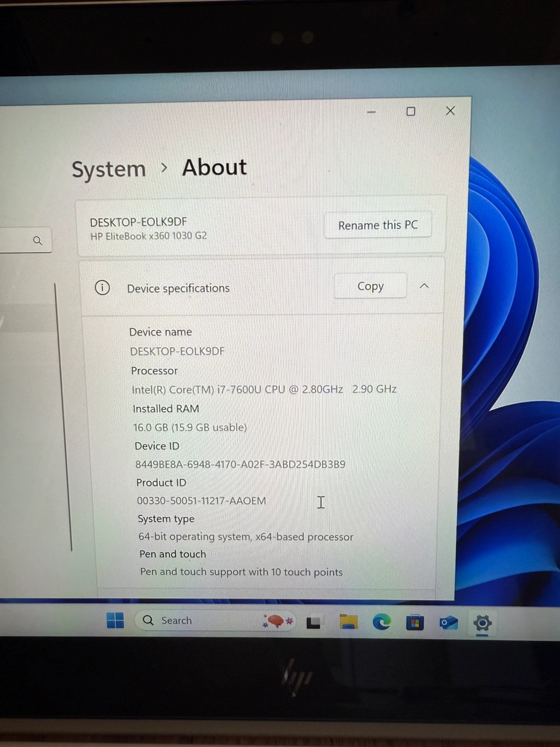560x747 pixels.
Task: Maximize the Settings window
Action: [x=411, y=112]
